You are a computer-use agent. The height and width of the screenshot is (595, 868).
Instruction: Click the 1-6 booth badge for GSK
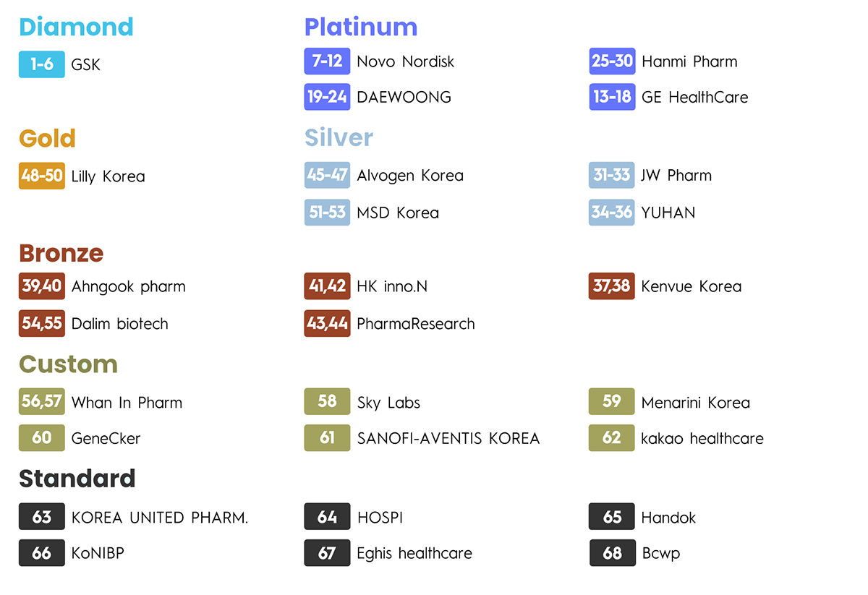point(42,64)
